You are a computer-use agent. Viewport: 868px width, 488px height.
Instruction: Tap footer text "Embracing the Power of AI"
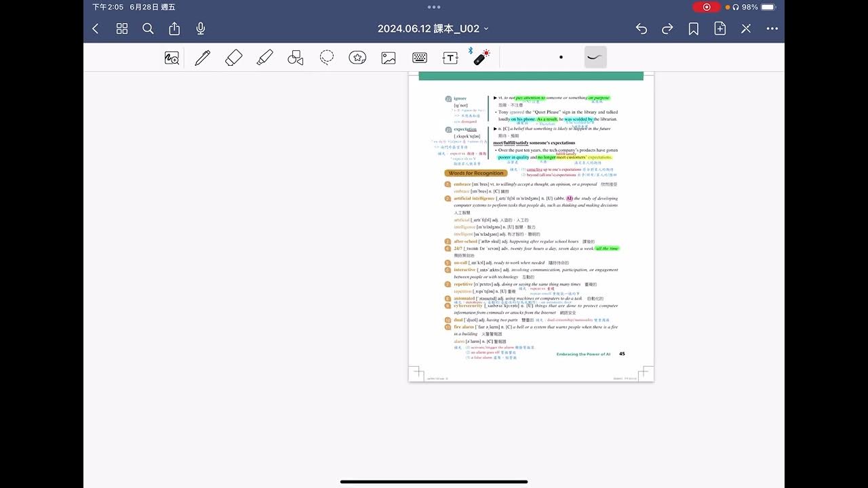click(x=583, y=354)
